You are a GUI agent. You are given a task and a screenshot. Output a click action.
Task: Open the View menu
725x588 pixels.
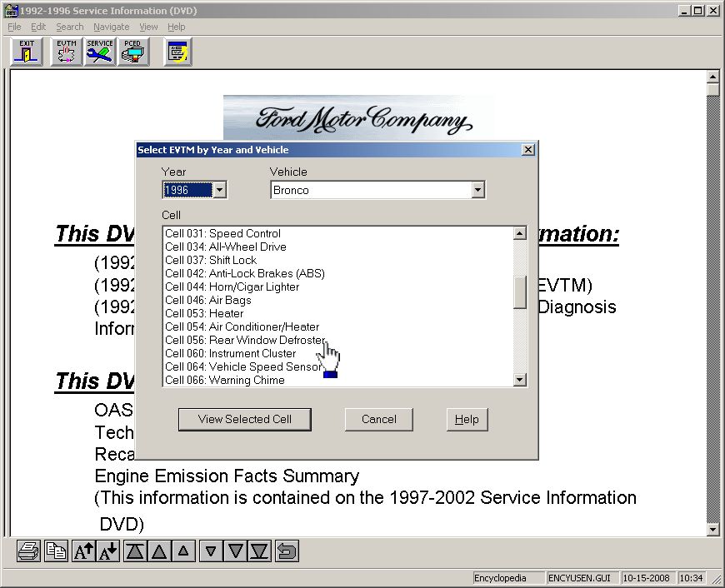[x=148, y=27]
